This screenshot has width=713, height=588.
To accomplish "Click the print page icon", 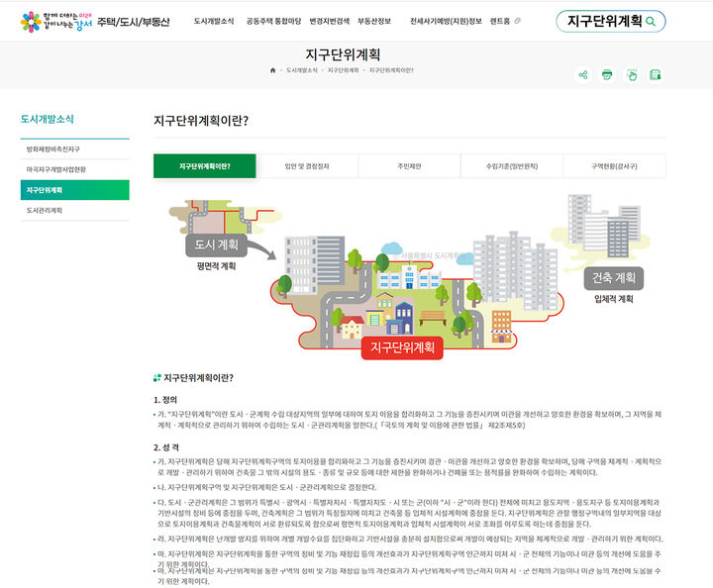I will point(607,74).
